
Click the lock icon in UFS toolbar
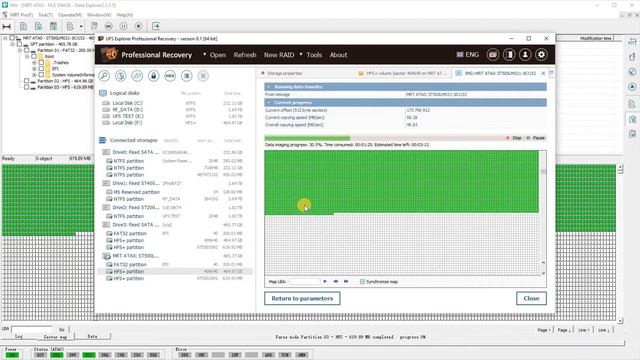click(153, 76)
